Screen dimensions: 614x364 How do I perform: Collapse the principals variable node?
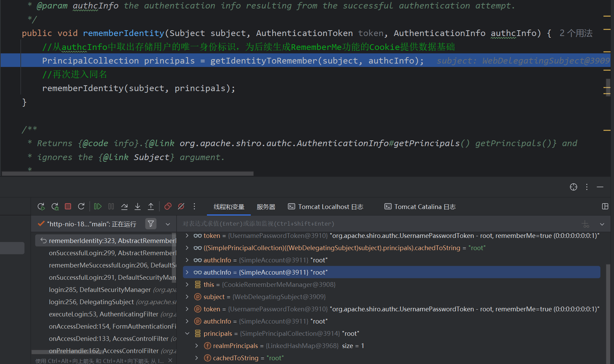[x=187, y=333]
